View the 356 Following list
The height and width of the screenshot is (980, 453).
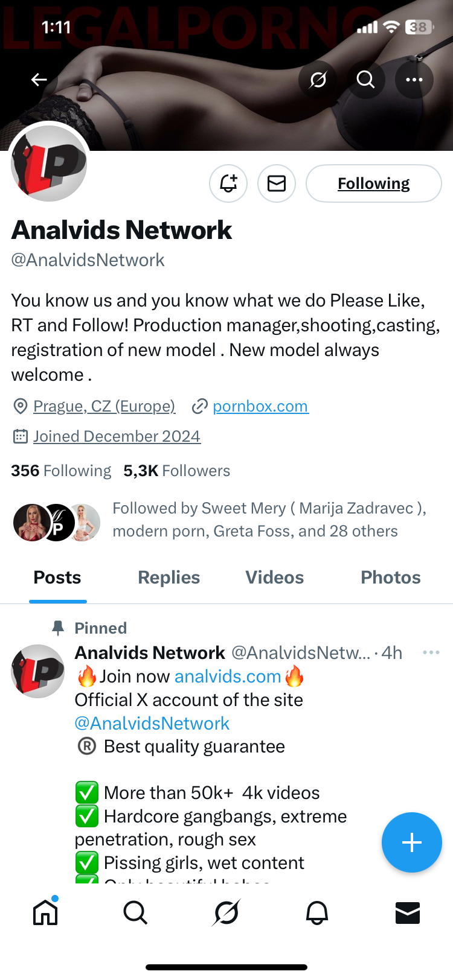(61, 471)
